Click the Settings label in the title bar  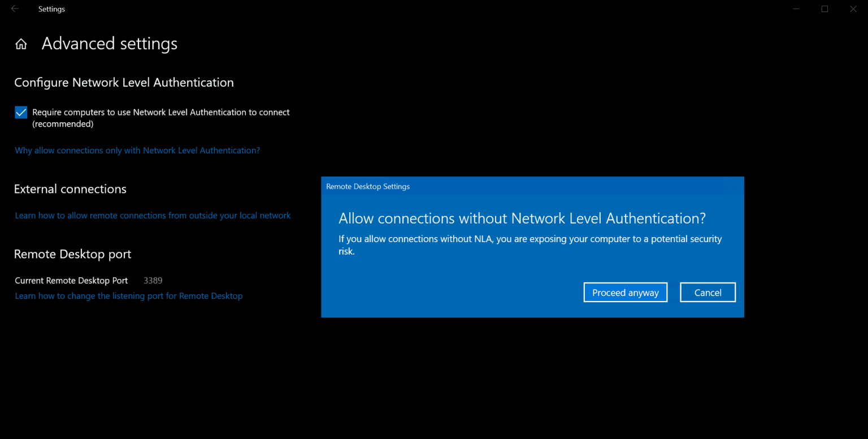(x=51, y=8)
